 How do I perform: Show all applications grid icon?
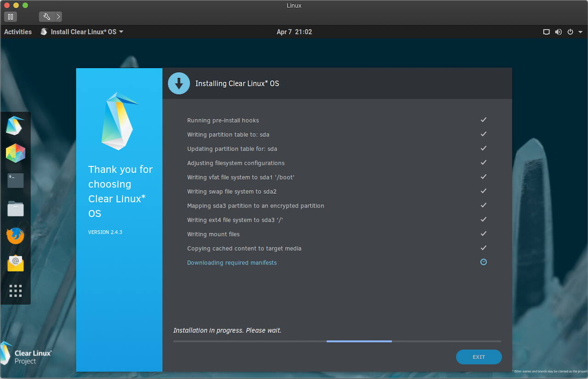(15, 291)
